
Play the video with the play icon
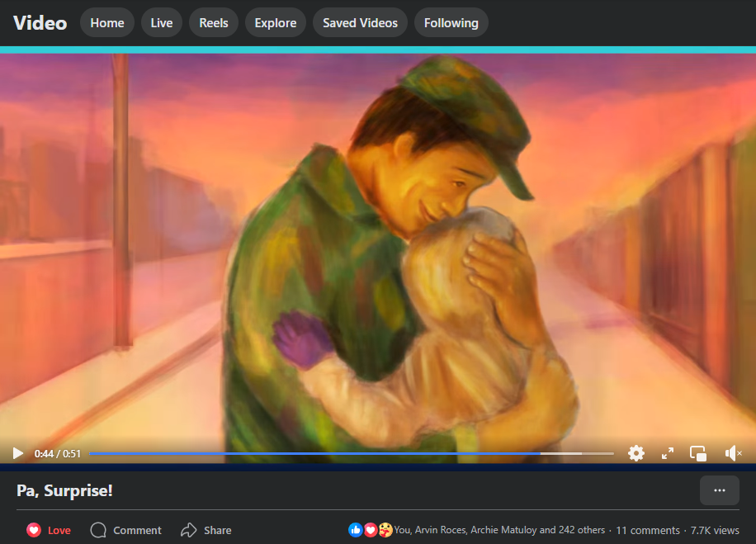[x=18, y=453]
